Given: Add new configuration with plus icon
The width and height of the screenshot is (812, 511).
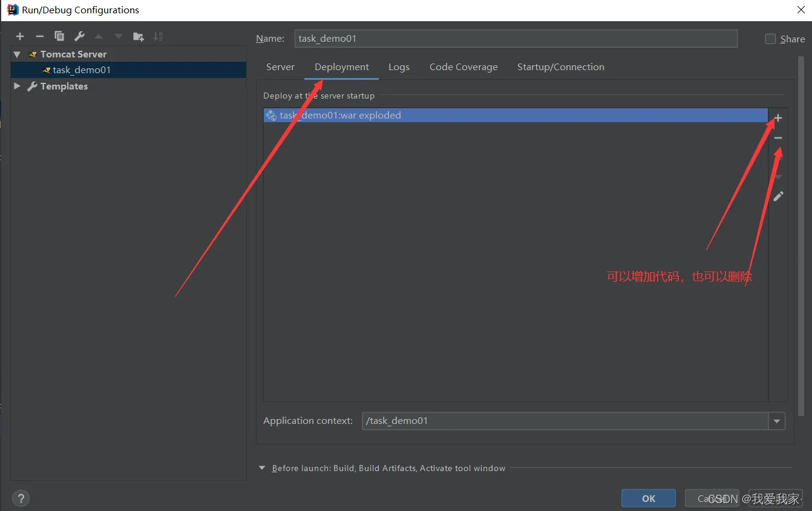Looking at the screenshot, I should coord(20,37).
